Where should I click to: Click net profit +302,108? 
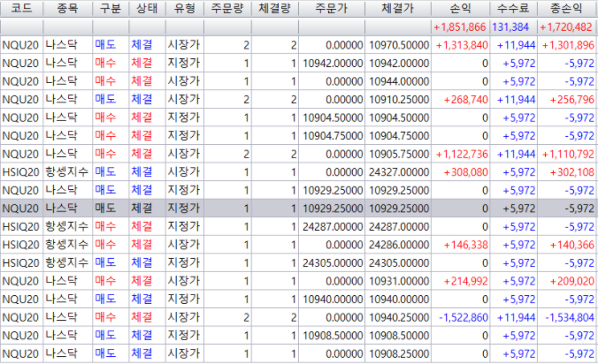(x=572, y=172)
